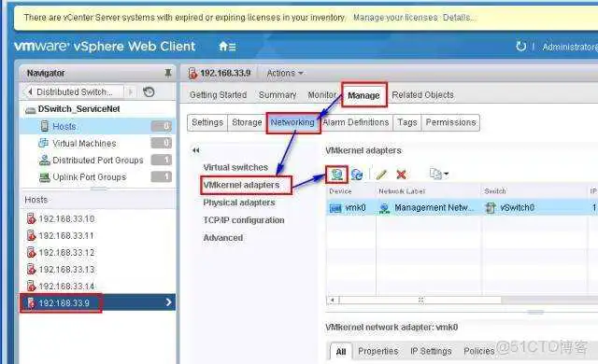Viewport: 598px width, 364px height.
Task: Click the refresh network icon in adapters toolbar
Action: 357,175
